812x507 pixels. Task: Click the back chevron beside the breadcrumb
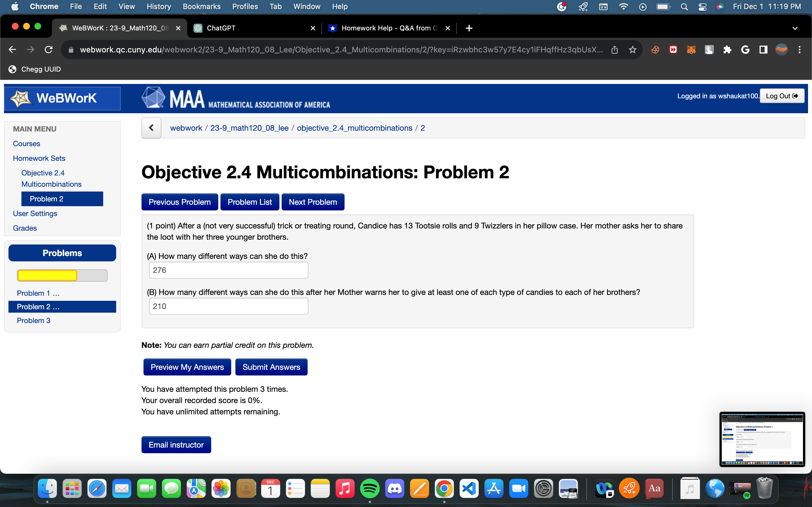pos(151,128)
